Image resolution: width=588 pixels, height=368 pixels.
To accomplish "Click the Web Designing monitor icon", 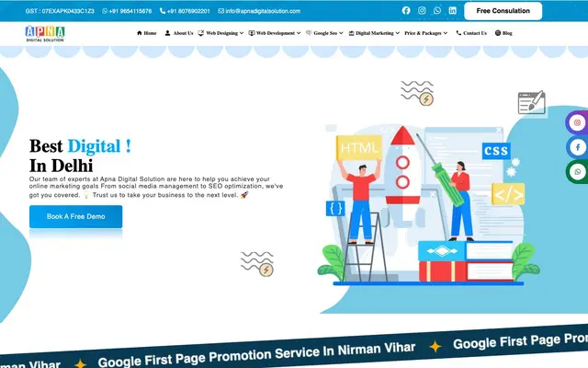I will pos(201,33).
